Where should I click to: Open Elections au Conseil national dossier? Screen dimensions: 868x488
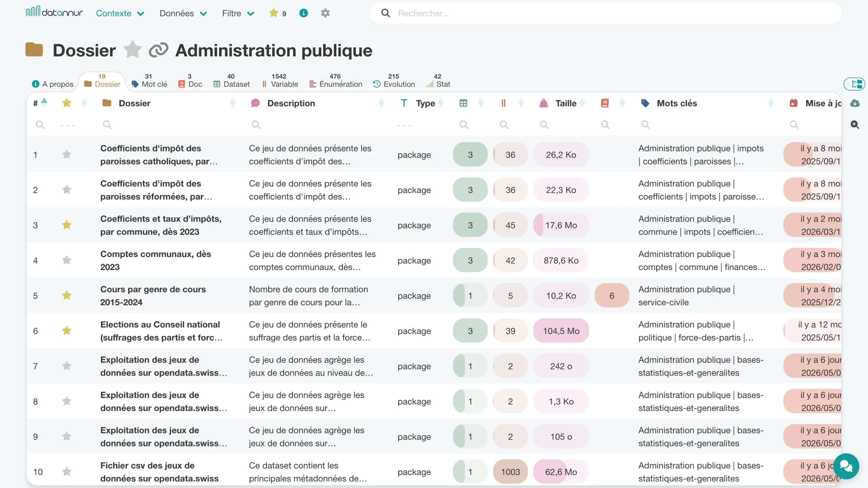click(161, 331)
